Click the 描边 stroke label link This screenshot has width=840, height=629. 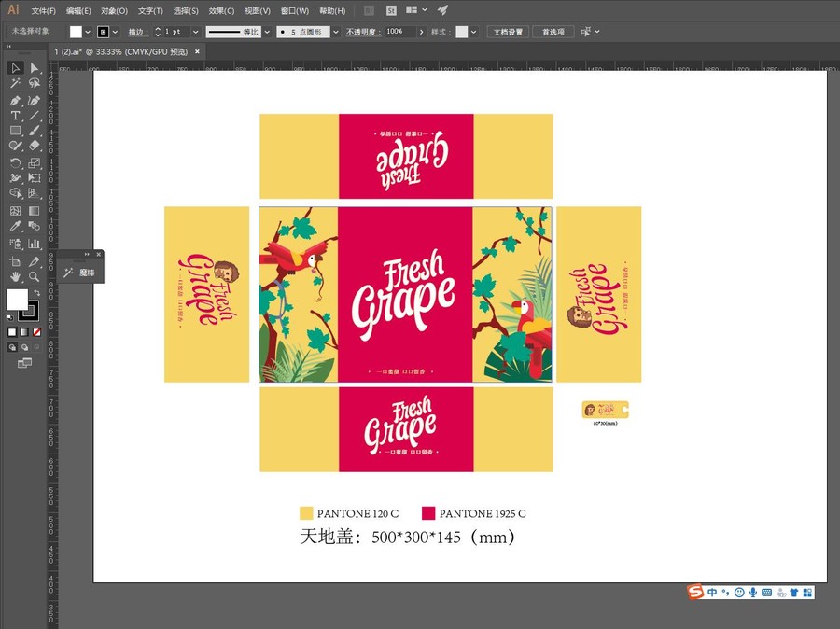point(138,32)
